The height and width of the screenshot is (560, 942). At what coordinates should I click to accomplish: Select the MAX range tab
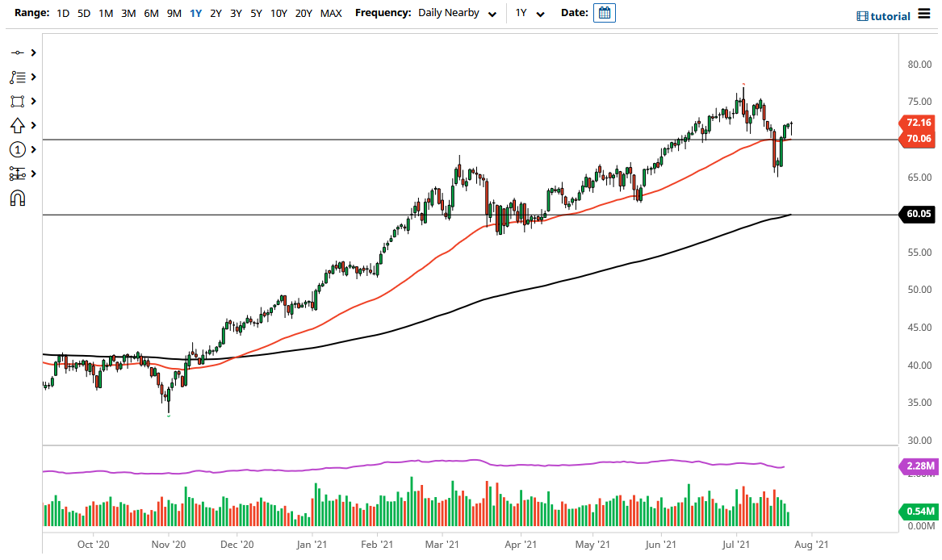coord(331,13)
